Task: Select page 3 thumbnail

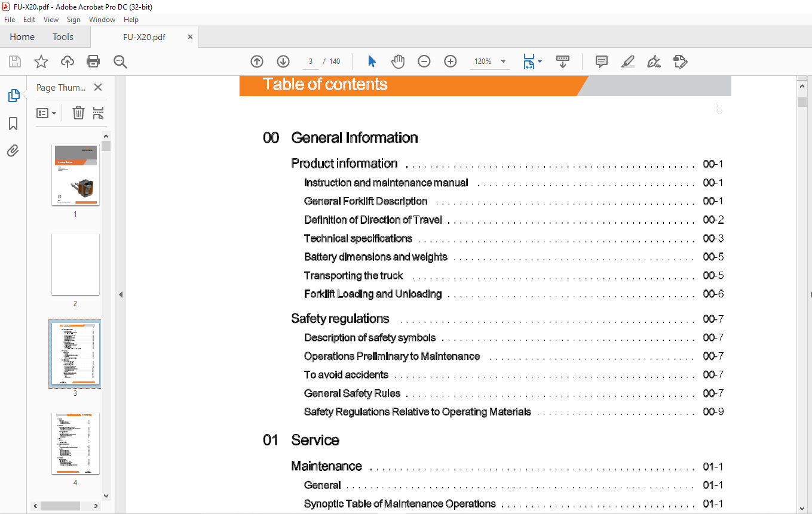Action: pyautogui.click(x=75, y=353)
